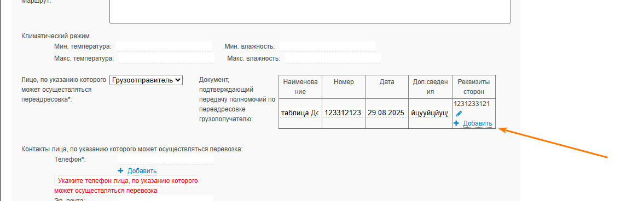The height and width of the screenshot is (201, 644).
Task: Click the Реквизиты сторон column header
Action: pyautogui.click(x=473, y=86)
